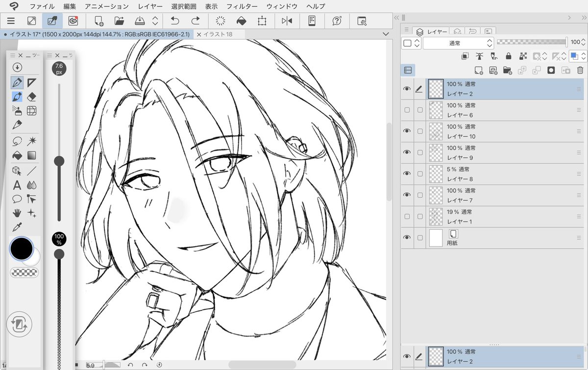The image size is (588, 370).
Task: Hide layer レイヤー 9 eye icon
Action: [x=407, y=152]
